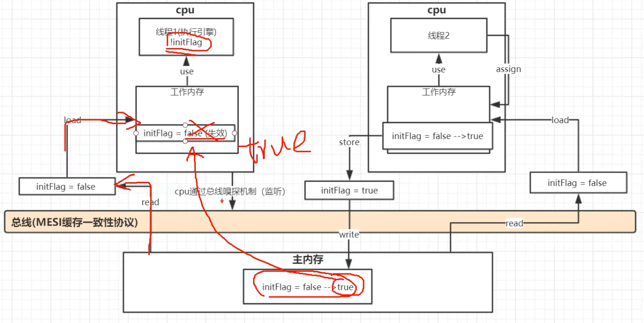Screen dimensions: 644x323
Task: Click the 主内存 title
Action: 307,259
